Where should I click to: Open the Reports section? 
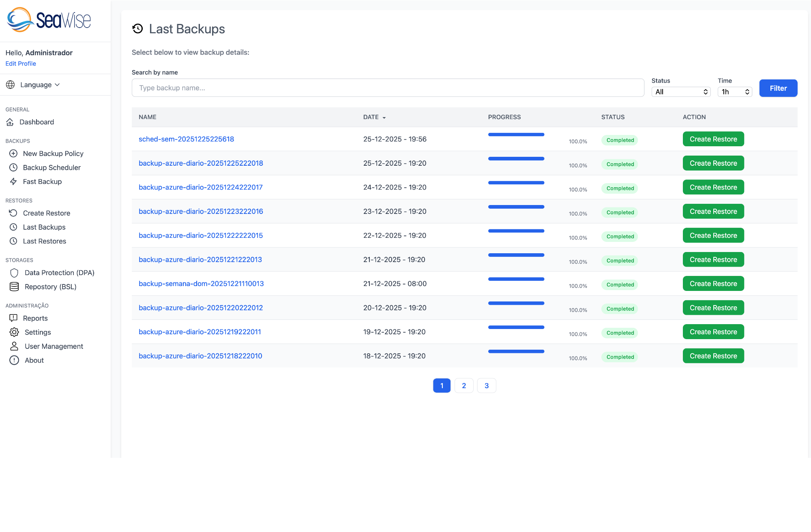click(35, 318)
